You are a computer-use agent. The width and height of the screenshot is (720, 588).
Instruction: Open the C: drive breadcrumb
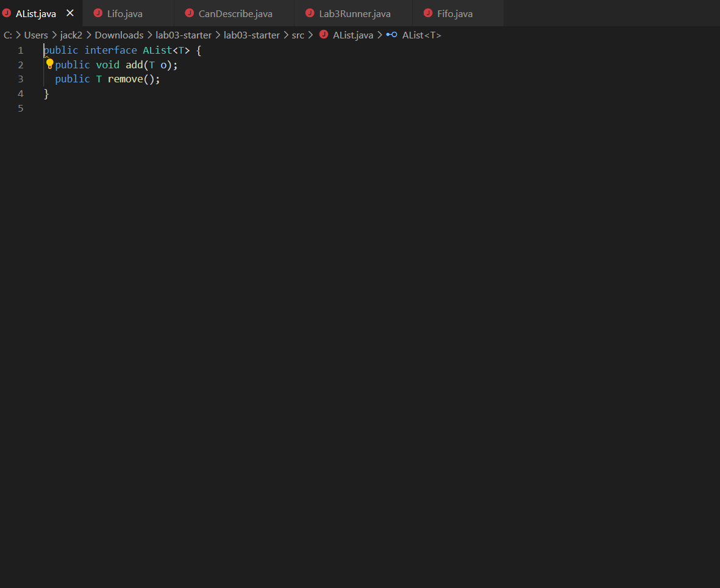coord(8,35)
